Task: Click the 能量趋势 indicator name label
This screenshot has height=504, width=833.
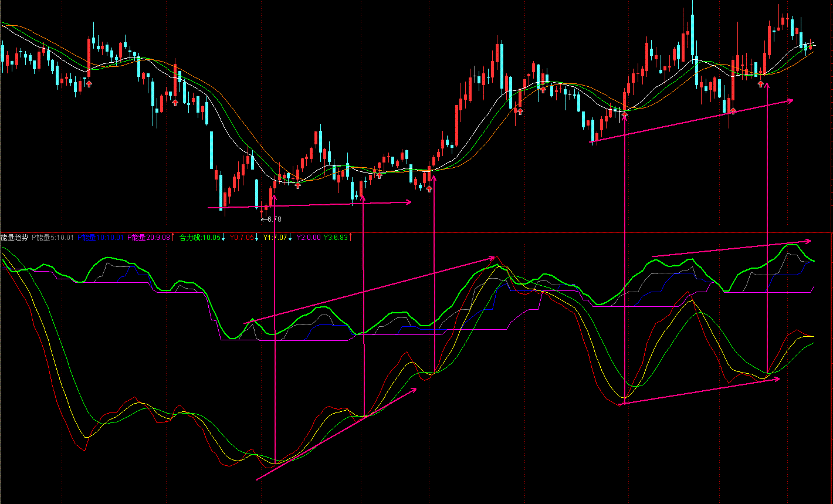Action: (x=15, y=238)
